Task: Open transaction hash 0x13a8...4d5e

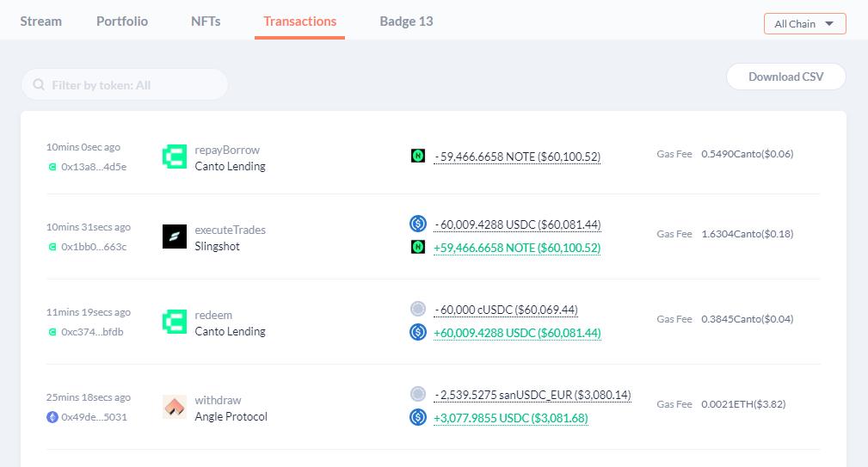Action: click(x=94, y=167)
